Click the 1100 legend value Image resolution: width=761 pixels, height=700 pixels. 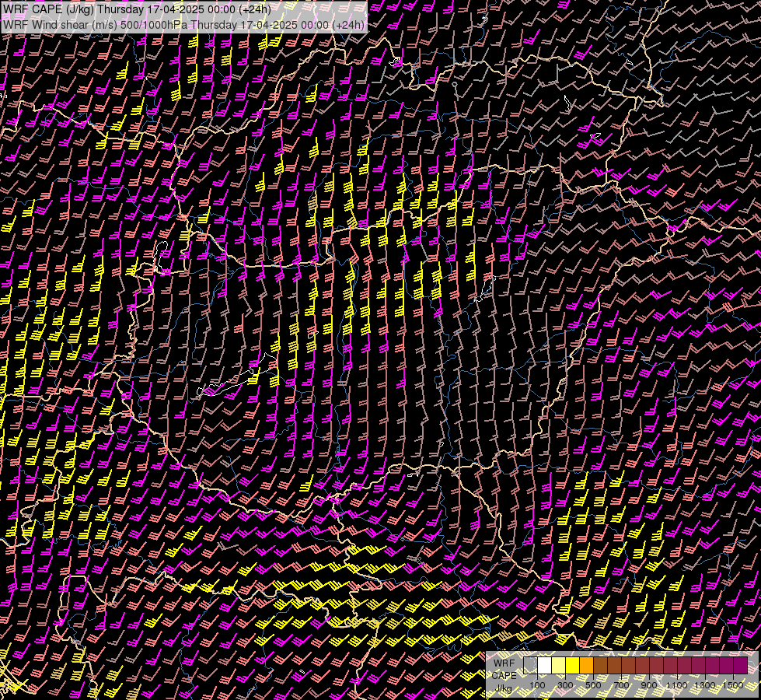677,685
